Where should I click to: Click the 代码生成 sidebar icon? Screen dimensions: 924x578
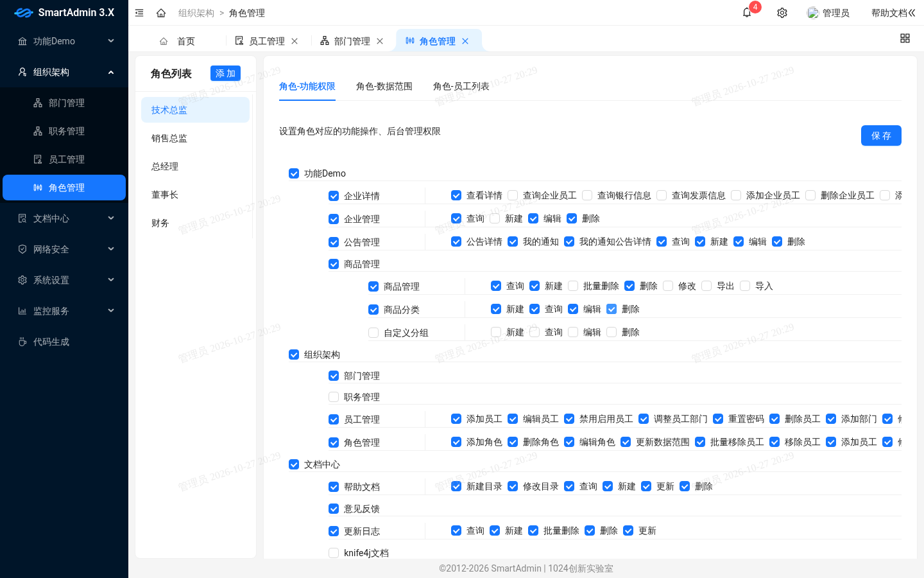[22, 342]
